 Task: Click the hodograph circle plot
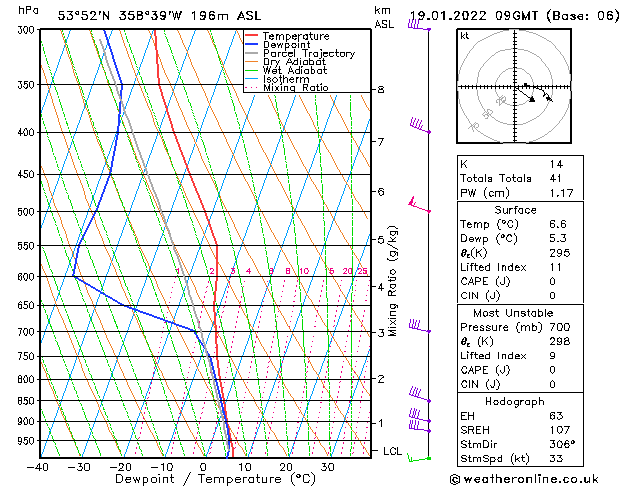(x=513, y=88)
